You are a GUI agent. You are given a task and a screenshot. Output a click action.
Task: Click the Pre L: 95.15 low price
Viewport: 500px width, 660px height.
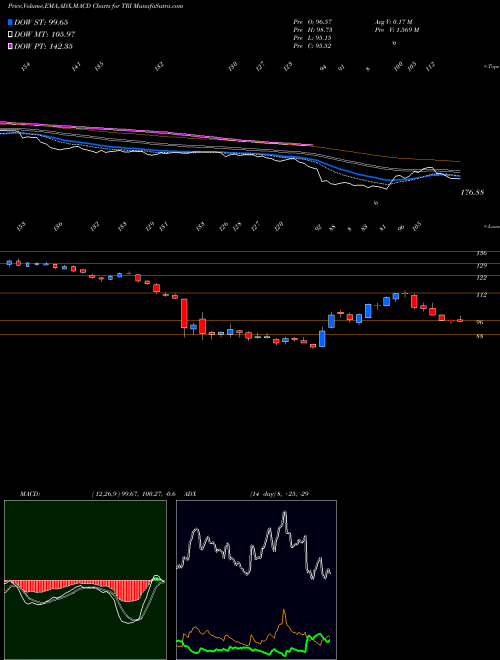[x=312, y=38]
